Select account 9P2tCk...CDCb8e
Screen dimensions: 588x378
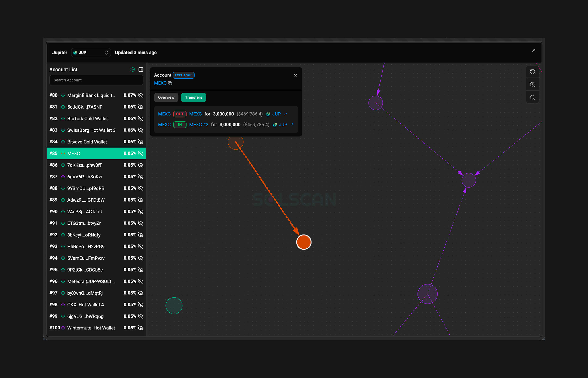pos(96,269)
